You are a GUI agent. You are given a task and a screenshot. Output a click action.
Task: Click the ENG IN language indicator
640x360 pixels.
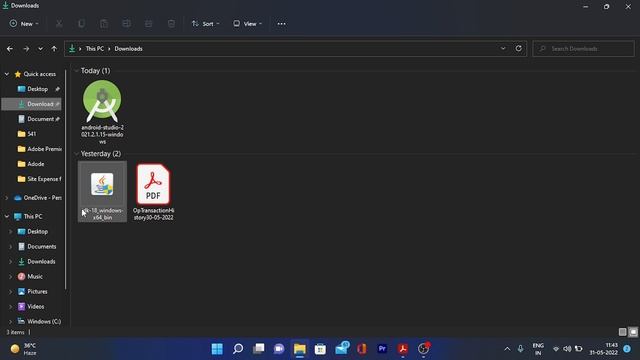click(x=538, y=349)
